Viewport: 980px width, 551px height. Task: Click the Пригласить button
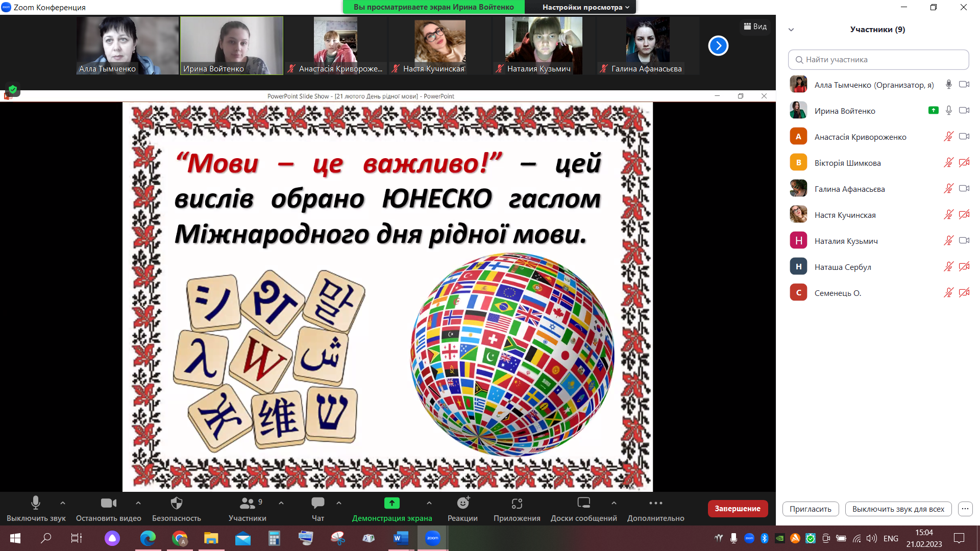810,509
